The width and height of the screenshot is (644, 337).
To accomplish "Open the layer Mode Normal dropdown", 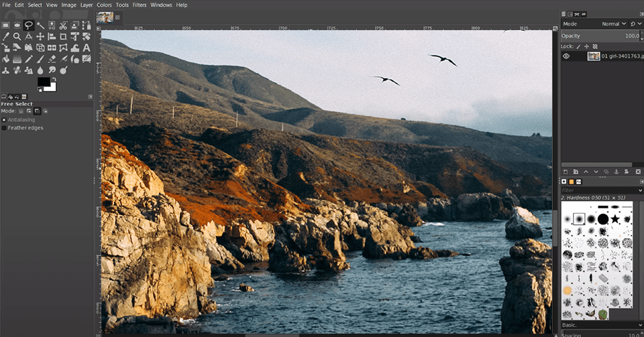I will [610, 23].
